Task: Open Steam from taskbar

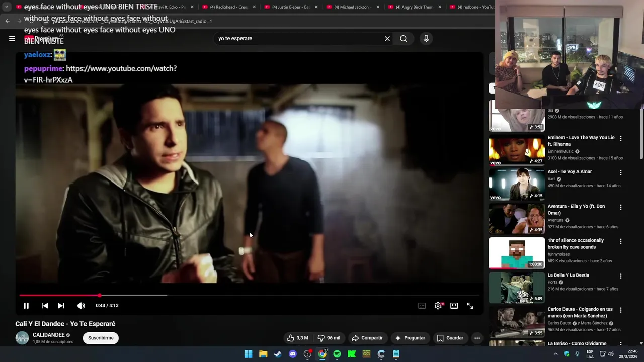Action: tap(278, 354)
